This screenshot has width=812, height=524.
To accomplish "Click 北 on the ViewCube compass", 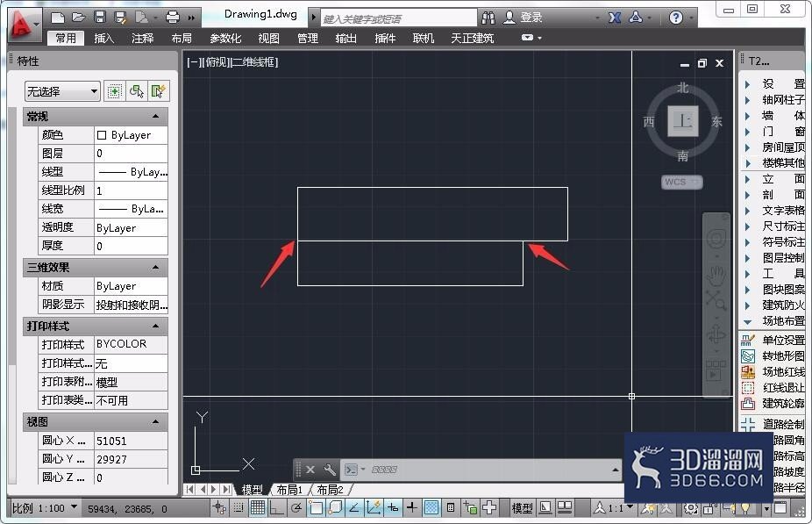I will click(682, 88).
